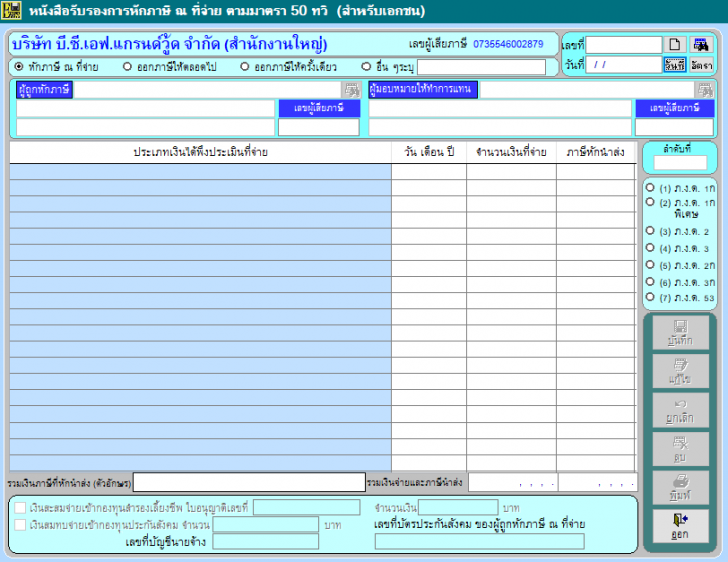This screenshot has height=562, width=728.
Task: Click the อื่น ๆระบุ text field
Action: [x=481, y=67]
